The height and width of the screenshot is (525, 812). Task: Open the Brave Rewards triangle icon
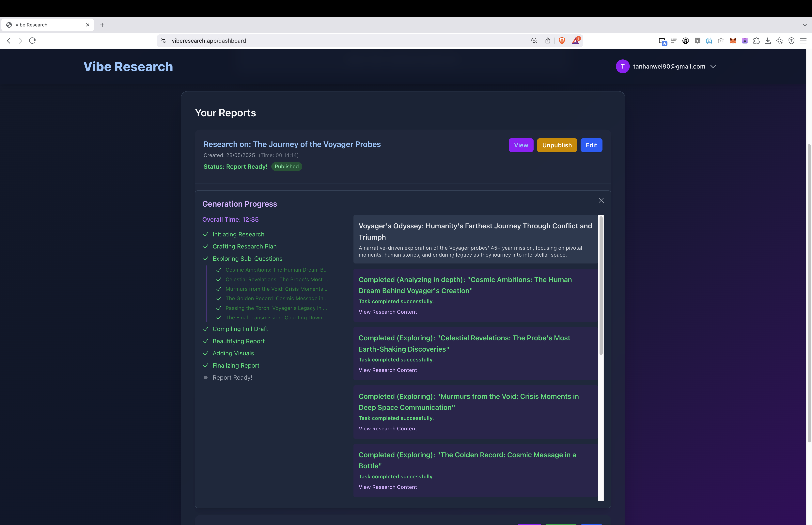(575, 40)
